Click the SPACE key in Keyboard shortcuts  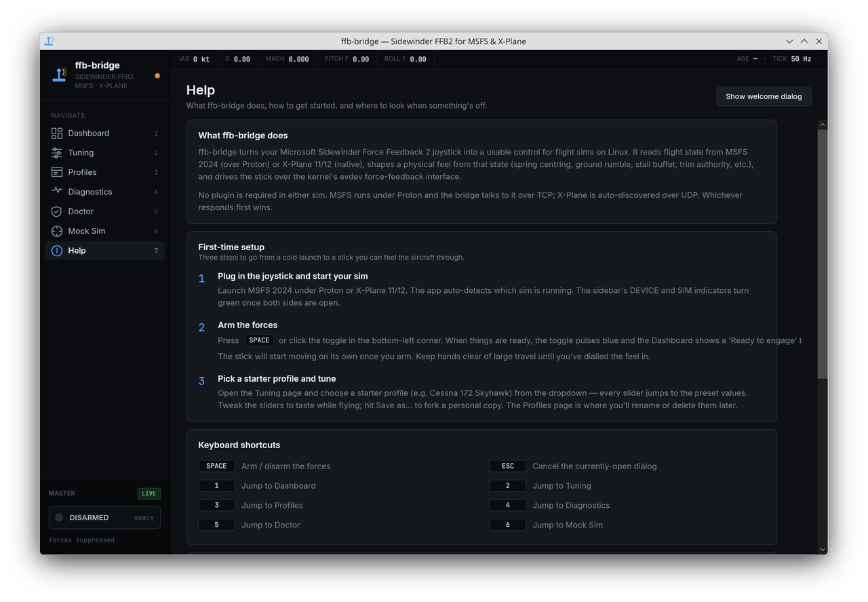(216, 466)
